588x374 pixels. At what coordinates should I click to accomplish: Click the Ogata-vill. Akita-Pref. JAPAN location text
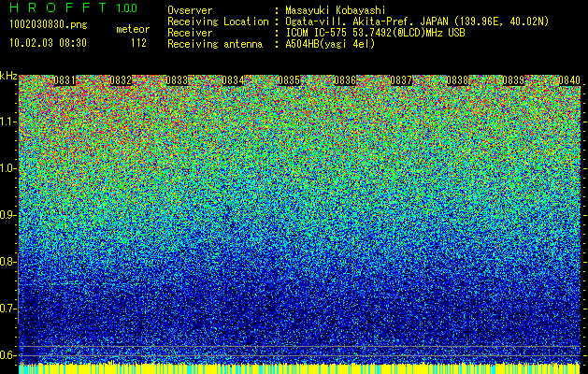[417, 22]
